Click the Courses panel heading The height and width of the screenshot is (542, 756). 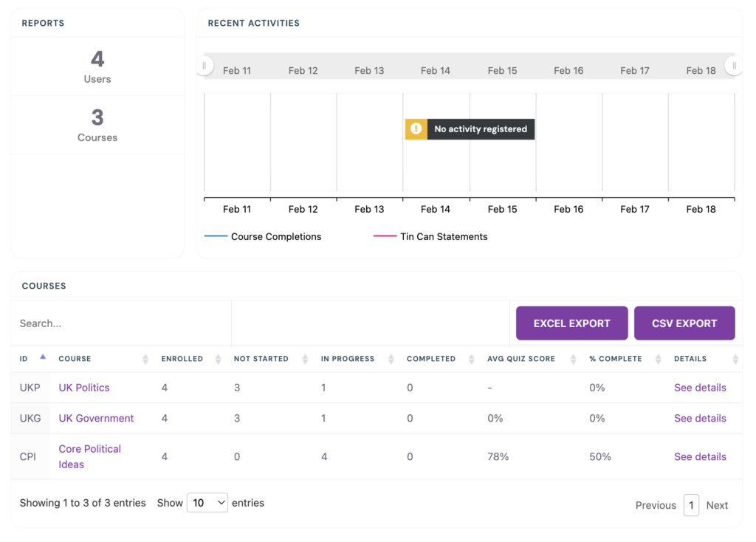point(44,286)
